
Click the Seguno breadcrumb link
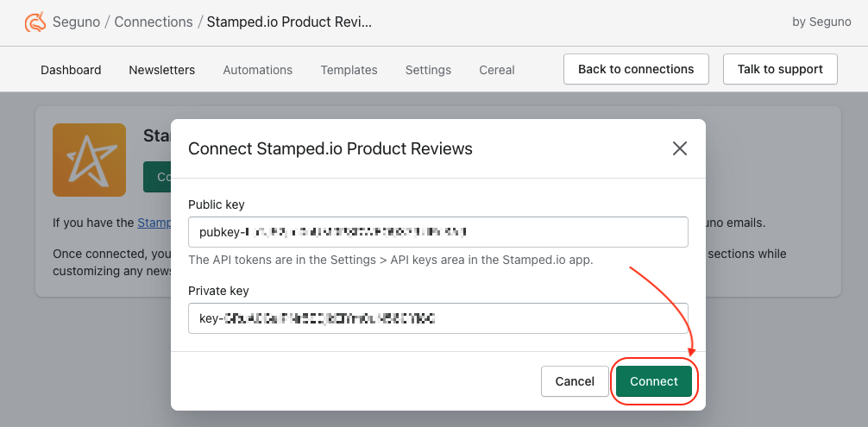pos(77,22)
